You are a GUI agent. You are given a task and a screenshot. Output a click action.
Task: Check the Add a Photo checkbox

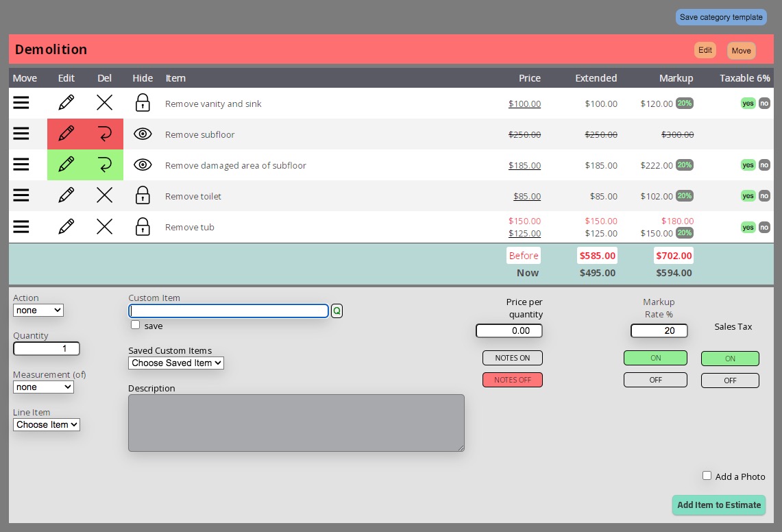707,475
